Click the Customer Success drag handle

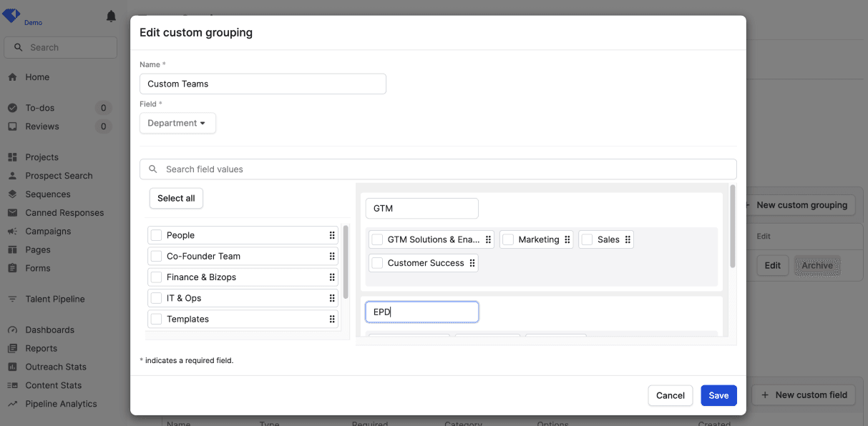[x=472, y=263]
